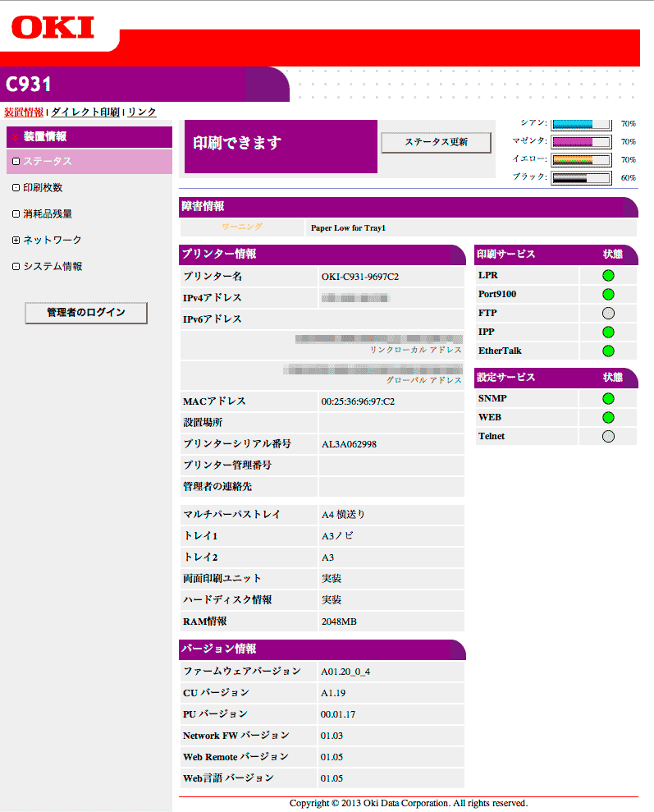This screenshot has height=812, width=654.
Task: Click MAC address 00:25:36:96:97:C2
Action: (x=358, y=401)
